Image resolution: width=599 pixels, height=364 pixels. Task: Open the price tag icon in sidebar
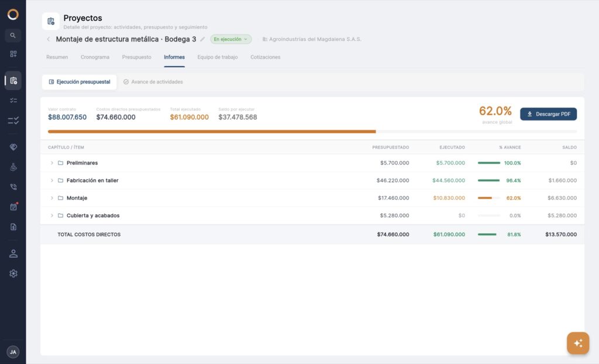(13, 147)
